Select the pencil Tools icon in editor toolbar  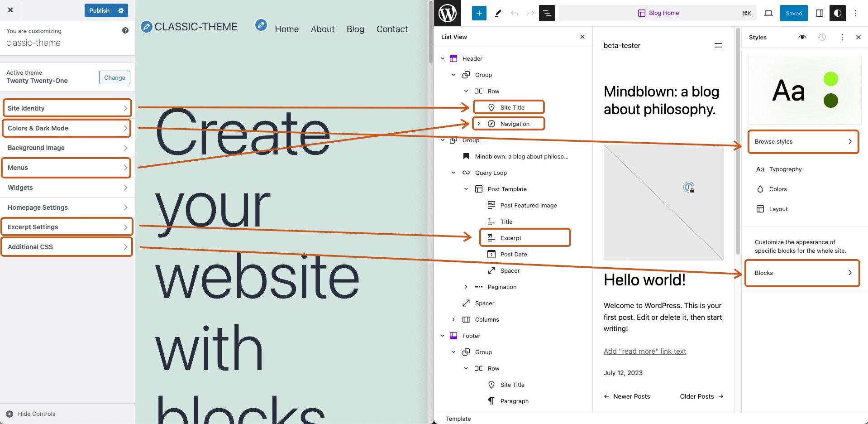[x=498, y=13]
